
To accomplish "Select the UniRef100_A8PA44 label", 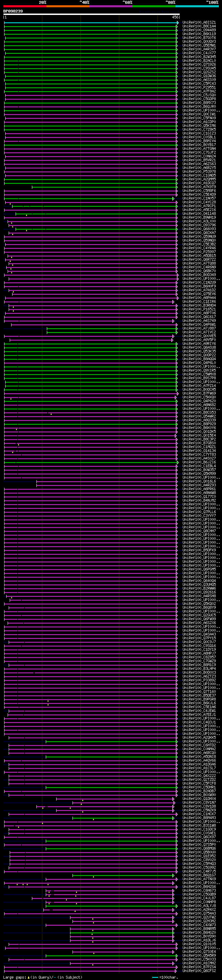I will 199,298.
